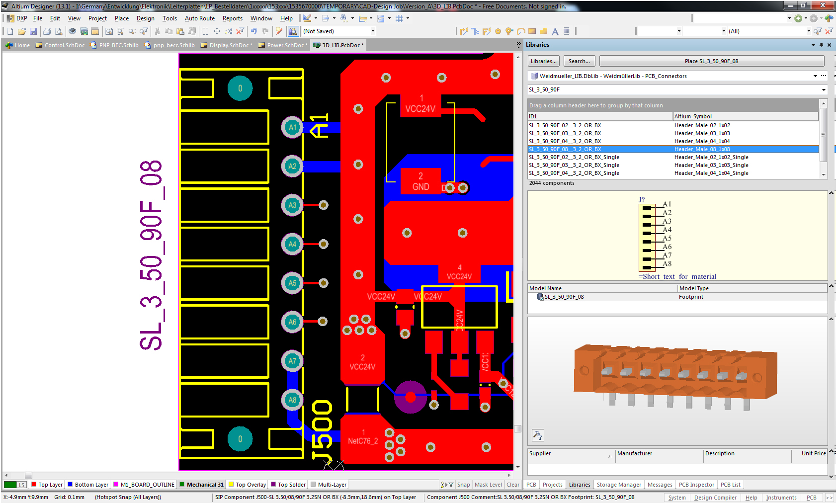Expand the SL_3_50_90F search filter dropdown

824,90
